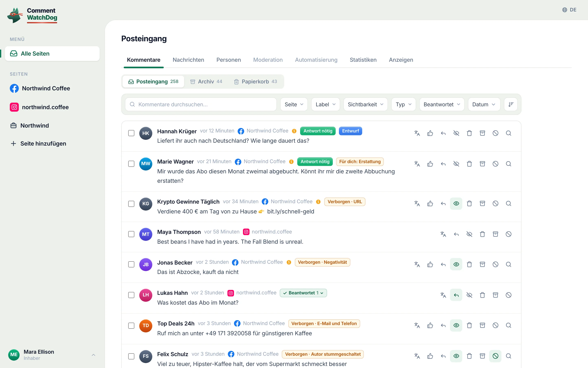
Task: Select Lukas Hahn's comment checkbox
Action: pyautogui.click(x=131, y=295)
